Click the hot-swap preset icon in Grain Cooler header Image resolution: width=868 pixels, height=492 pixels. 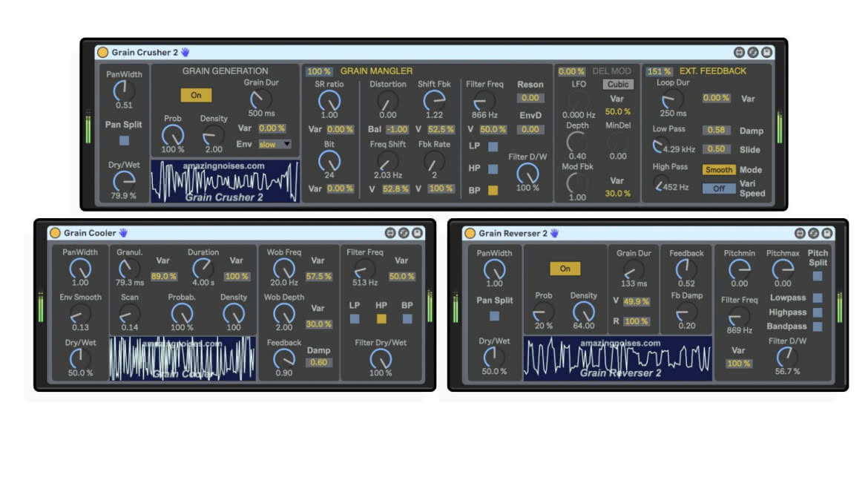point(404,233)
